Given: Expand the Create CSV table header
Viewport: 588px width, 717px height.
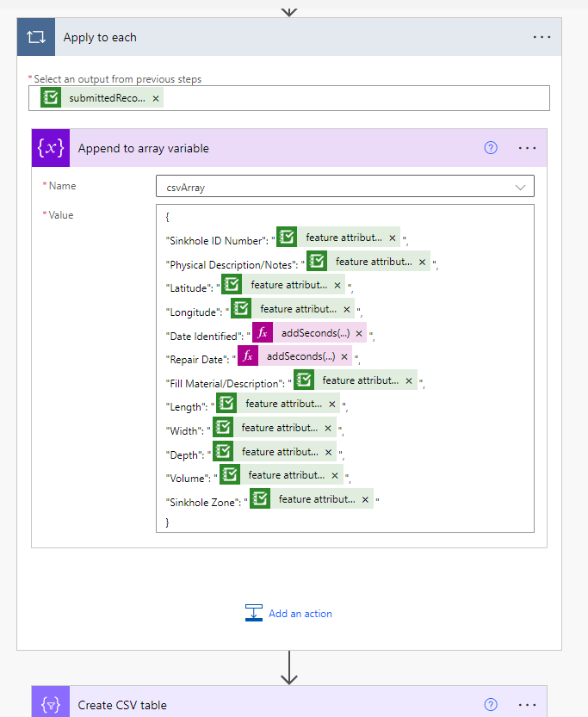Looking at the screenshot, I should (x=258, y=704).
